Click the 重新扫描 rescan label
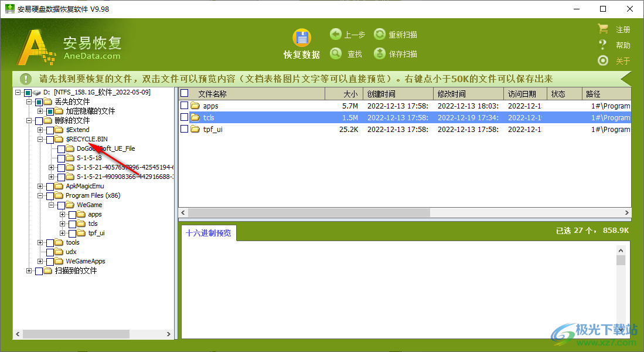Viewport: 644px width, 352px height. 403,35
